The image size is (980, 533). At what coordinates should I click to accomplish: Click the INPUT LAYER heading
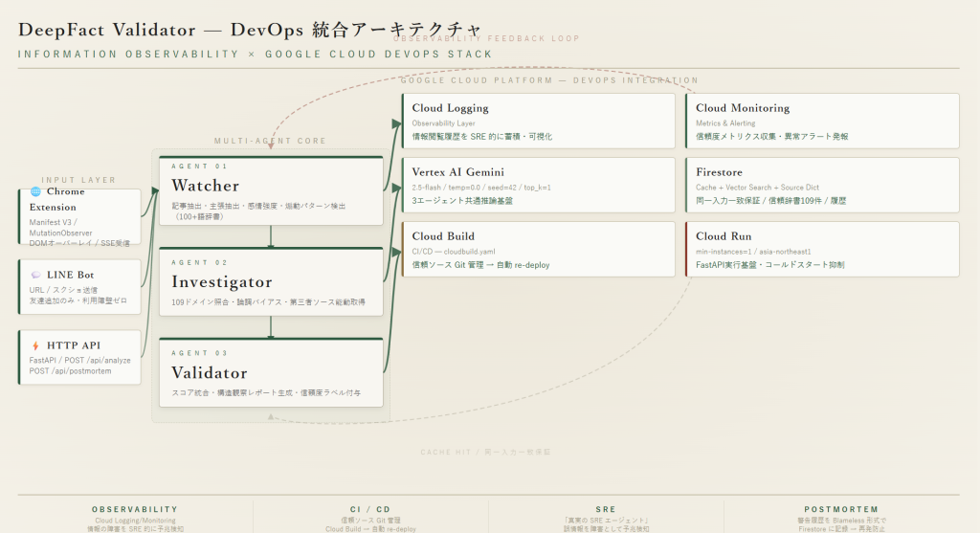(78, 180)
